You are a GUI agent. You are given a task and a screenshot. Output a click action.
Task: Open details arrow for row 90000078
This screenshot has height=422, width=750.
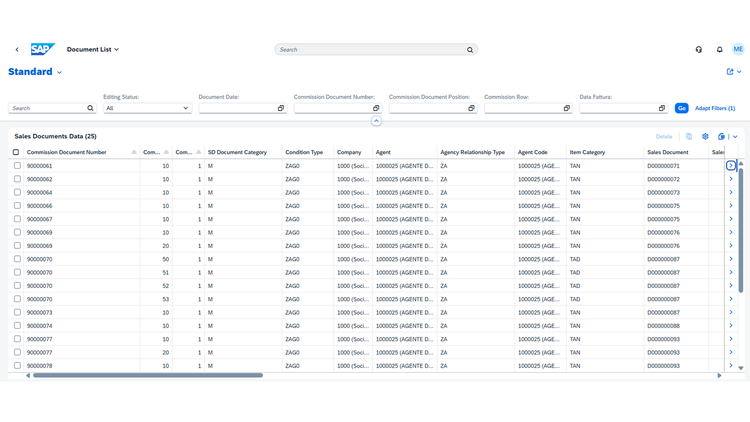click(x=731, y=366)
